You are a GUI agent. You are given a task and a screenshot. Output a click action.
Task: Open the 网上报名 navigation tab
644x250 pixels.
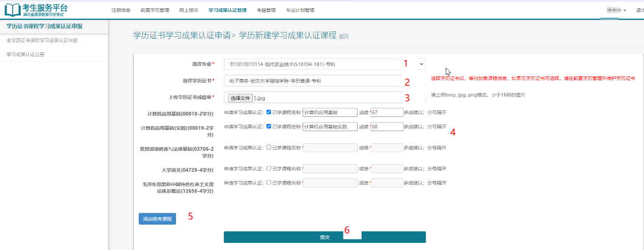(x=189, y=10)
